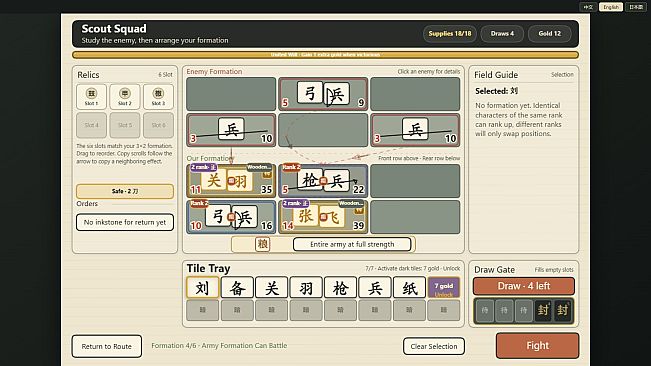The image size is (651, 366).
Task: Select the 纸 tile in Tile Tray
Action: click(x=409, y=287)
